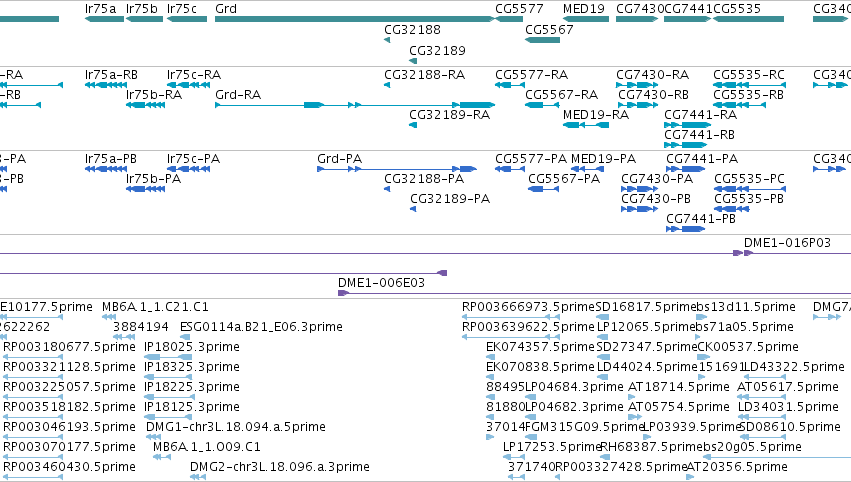The width and height of the screenshot is (851, 482).
Task: Click the Ir75b-RA transcript label
Action: [x=154, y=95]
